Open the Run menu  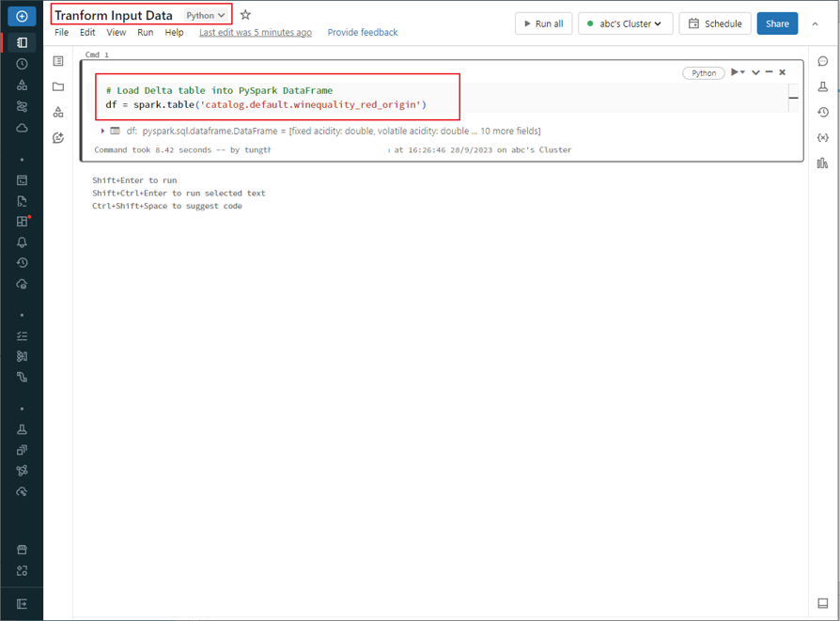pos(146,32)
